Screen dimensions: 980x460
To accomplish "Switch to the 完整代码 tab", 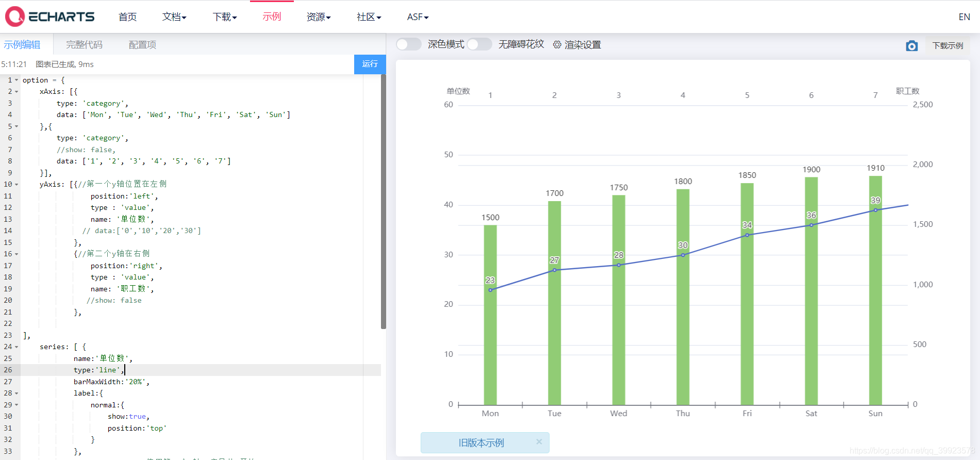I will [x=84, y=45].
